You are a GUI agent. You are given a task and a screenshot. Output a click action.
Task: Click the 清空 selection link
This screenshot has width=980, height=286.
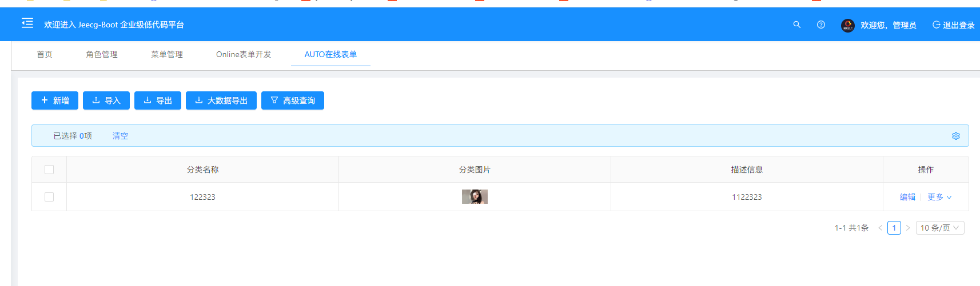click(120, 136)
